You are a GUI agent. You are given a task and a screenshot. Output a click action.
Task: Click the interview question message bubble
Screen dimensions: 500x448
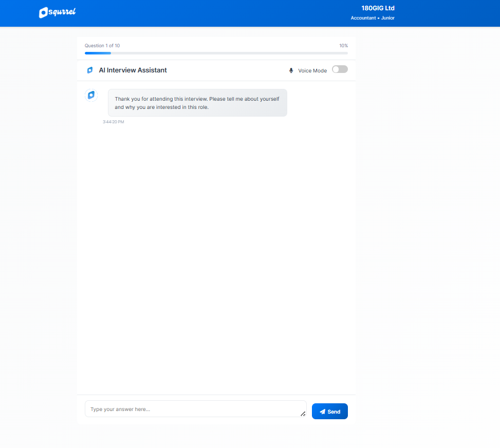pos(197,103)
